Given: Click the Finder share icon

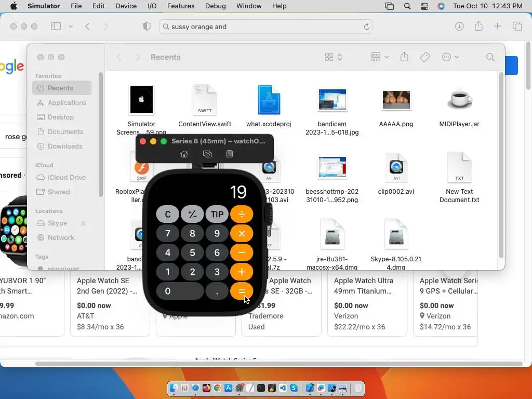Looking at the screenshot, I should [404, 57].
